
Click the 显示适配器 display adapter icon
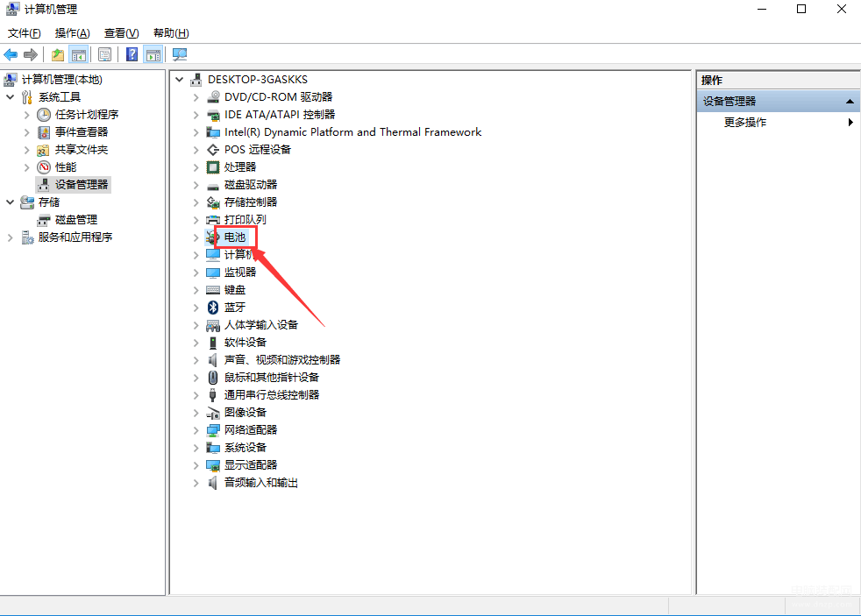click(213, 465)
